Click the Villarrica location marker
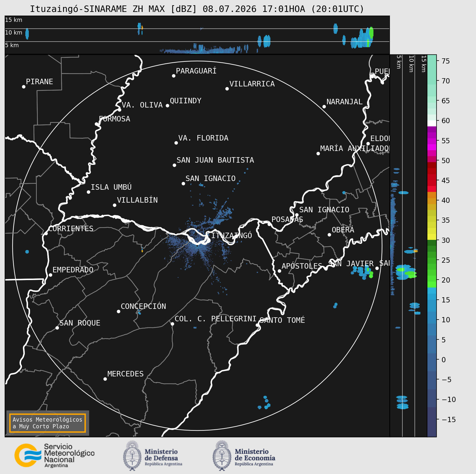This screenshot has height=474, width=476. pos(227,89)
